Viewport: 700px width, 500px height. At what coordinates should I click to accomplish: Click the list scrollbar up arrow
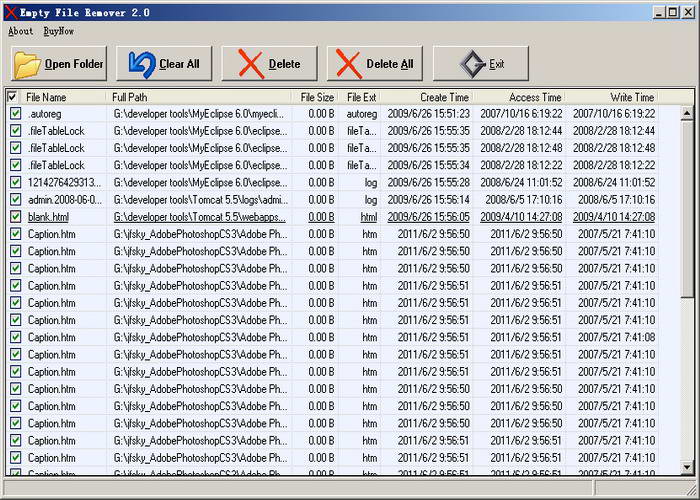pos(687,113)
